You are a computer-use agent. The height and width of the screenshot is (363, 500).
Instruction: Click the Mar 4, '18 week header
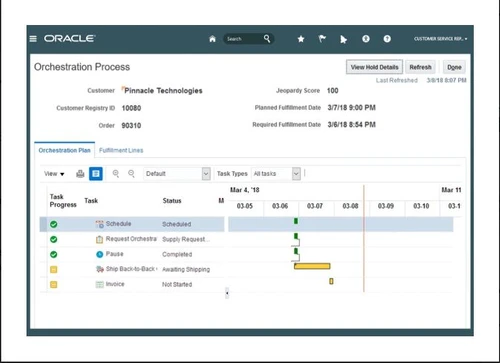[x=245, y=190]
